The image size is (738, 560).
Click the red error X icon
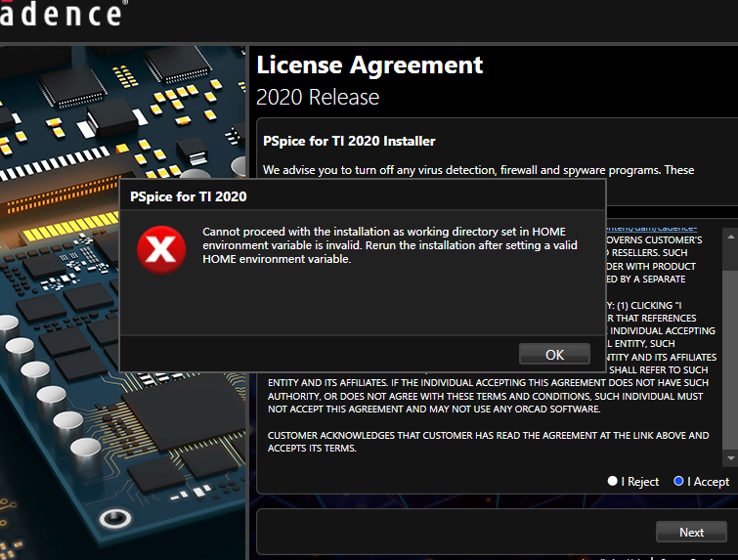[161, 249]
